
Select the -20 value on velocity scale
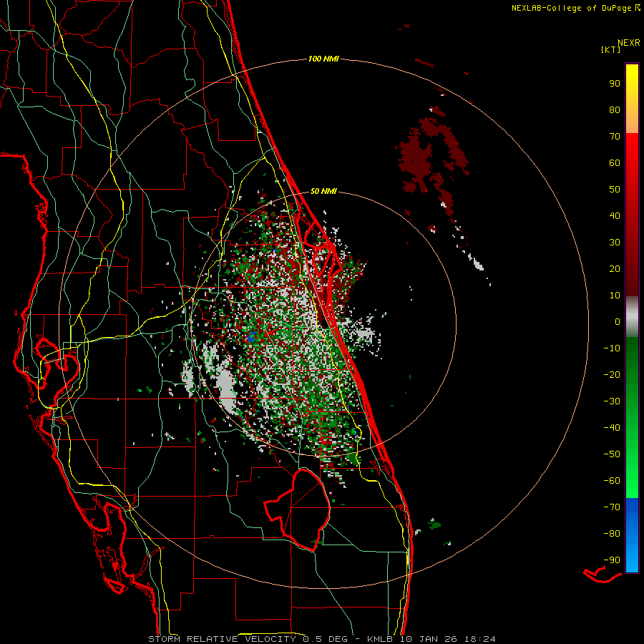(x=612, y=375)
